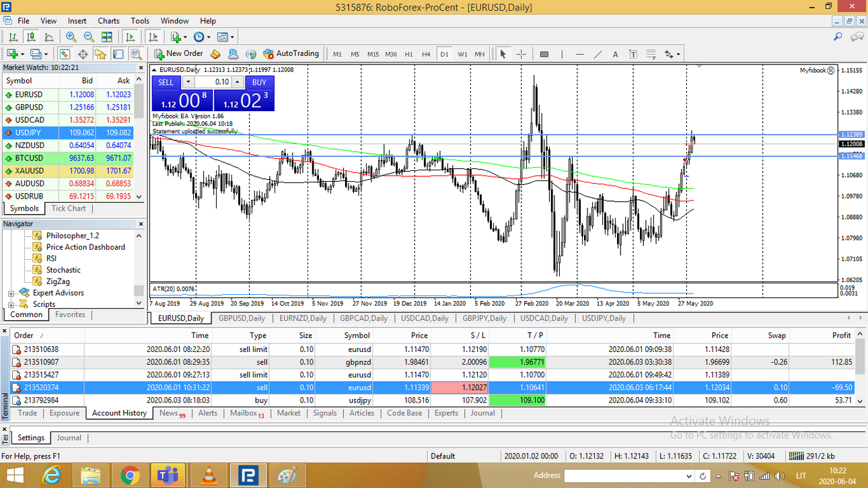Zoom in on the chart
Viewport: 868px width, 488px height.
pyautogui.click(x=71, y=37)
